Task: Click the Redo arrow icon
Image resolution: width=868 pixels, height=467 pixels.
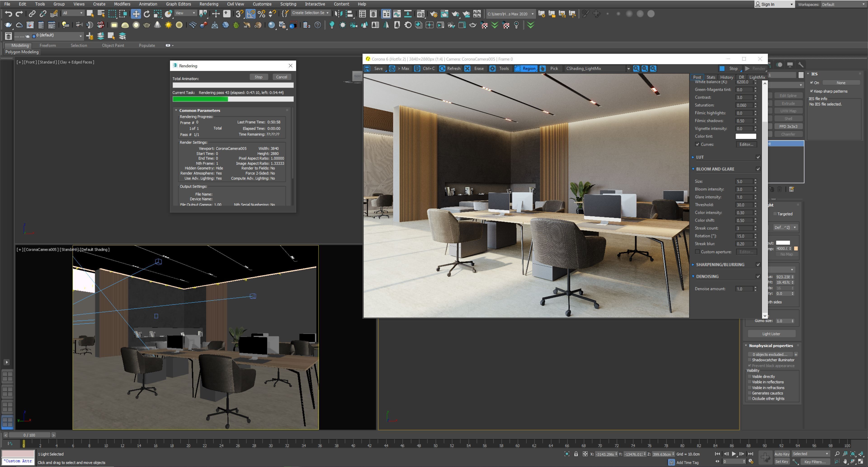Action: [x=19, y=14]
